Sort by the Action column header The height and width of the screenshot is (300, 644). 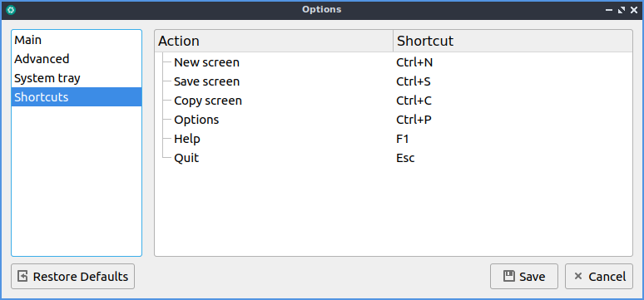[x=274, y=41]
